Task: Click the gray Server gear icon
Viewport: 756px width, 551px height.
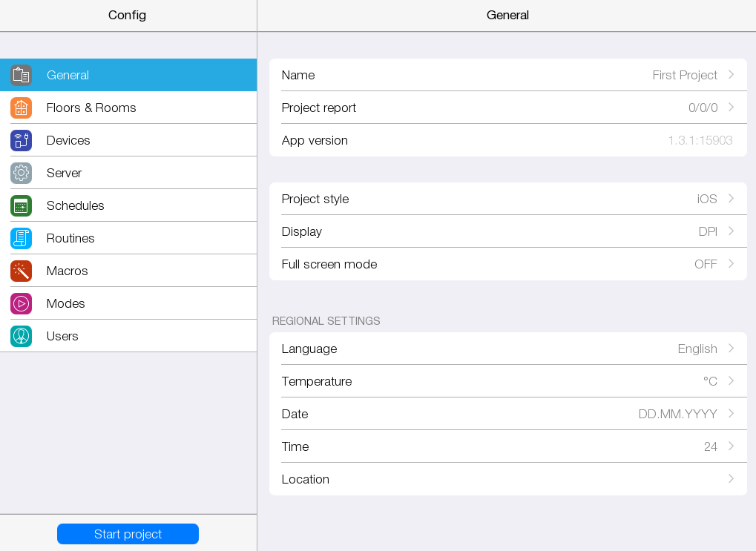Action: [x=21, y=173]
